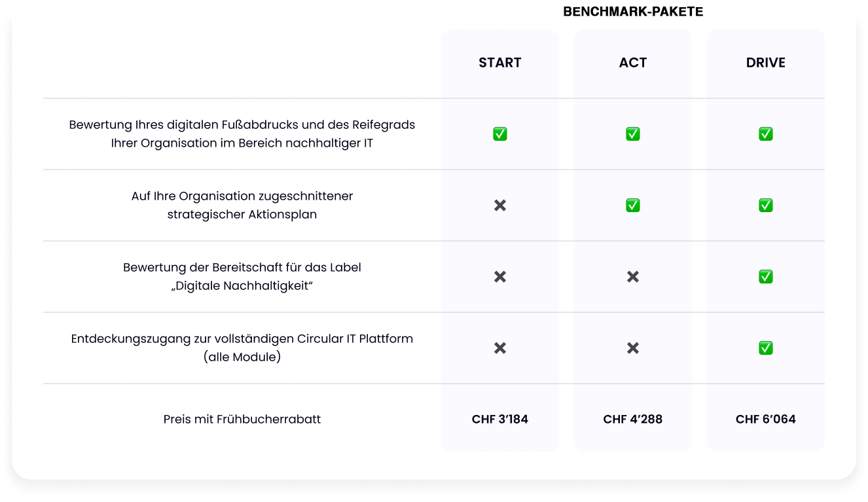The image size is (868, 502).
Task: Click the CHF 3'184 START price
Action: coord(500,420)
